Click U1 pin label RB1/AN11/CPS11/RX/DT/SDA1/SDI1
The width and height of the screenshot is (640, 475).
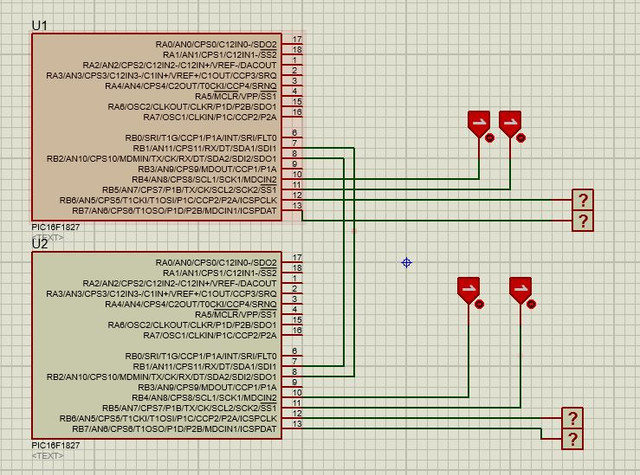[204, 149]
